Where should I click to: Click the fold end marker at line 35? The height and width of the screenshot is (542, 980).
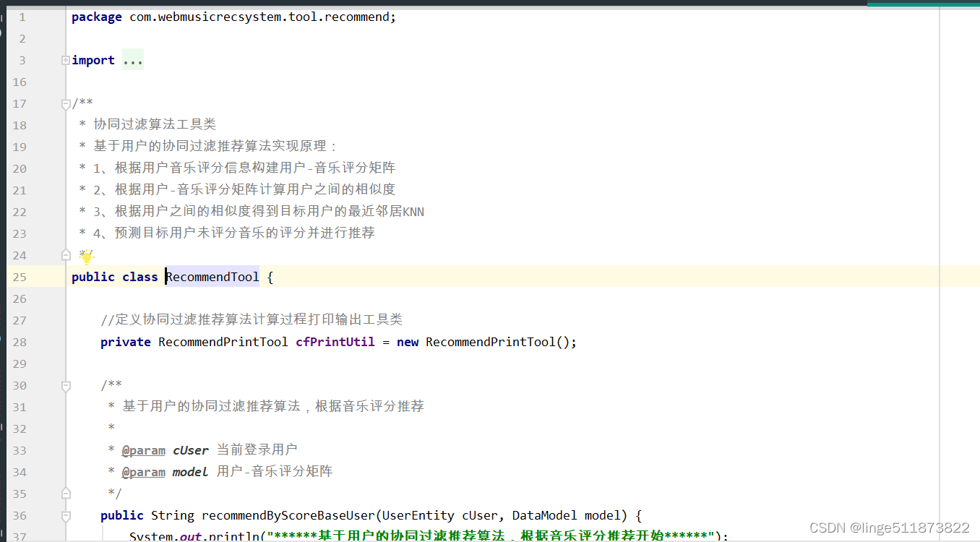(66, 494)
